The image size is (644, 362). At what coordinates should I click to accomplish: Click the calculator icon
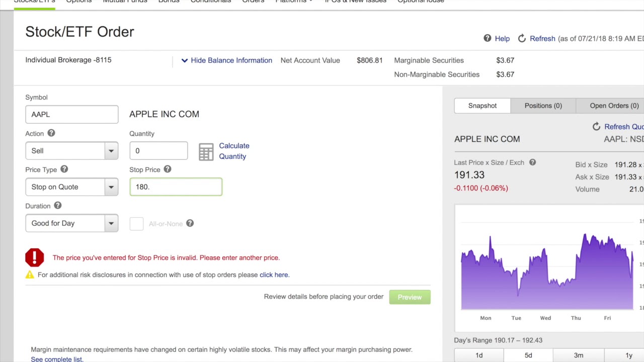click(x=206, y=152)
